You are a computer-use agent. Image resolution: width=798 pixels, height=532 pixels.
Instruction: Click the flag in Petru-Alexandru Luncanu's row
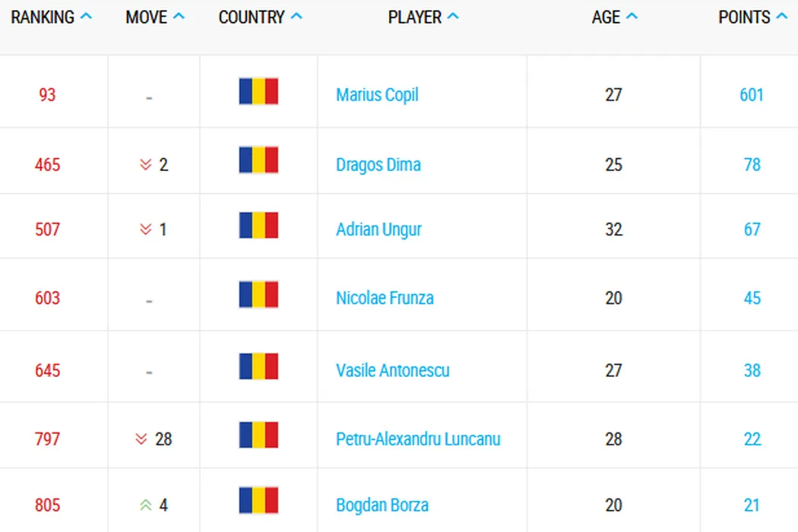(x=258, y=435)
